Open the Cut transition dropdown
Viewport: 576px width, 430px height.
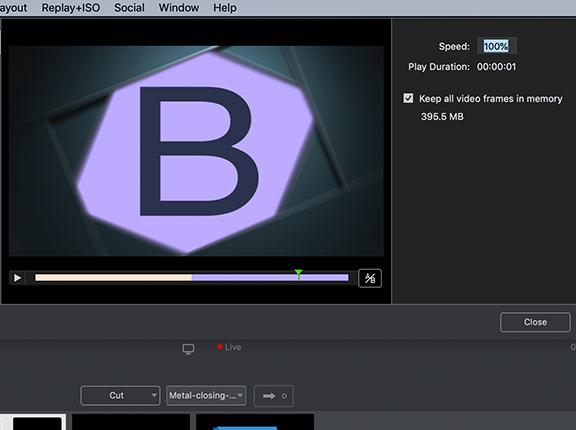(120, 395)
